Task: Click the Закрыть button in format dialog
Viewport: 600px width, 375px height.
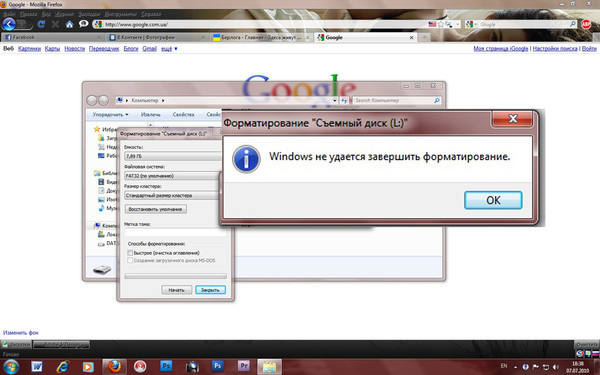Action: (x=210, y=290)
